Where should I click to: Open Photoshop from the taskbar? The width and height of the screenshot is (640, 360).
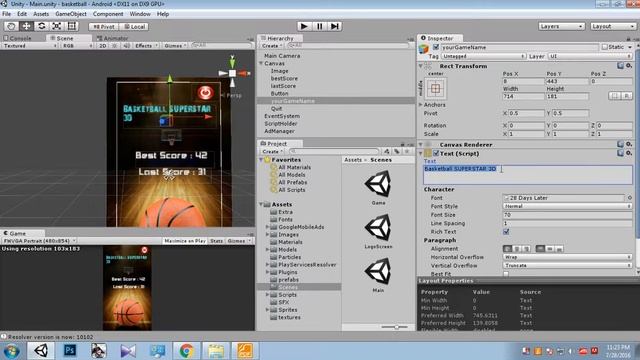click(x=70, y=350)
